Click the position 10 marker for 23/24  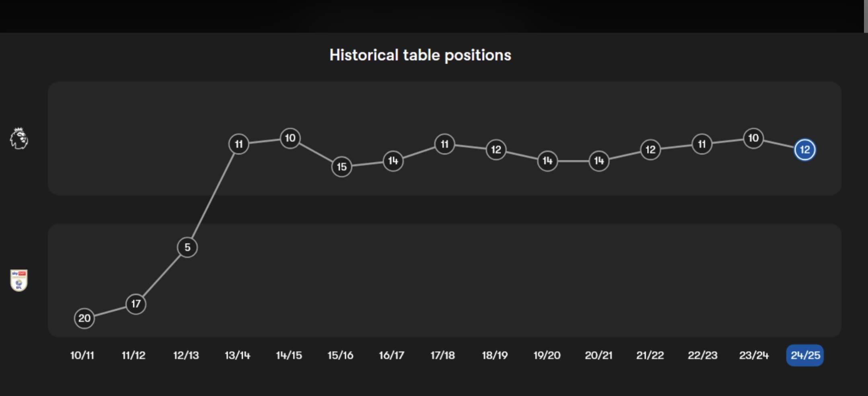pyautogui.click(x=753, y=138)
